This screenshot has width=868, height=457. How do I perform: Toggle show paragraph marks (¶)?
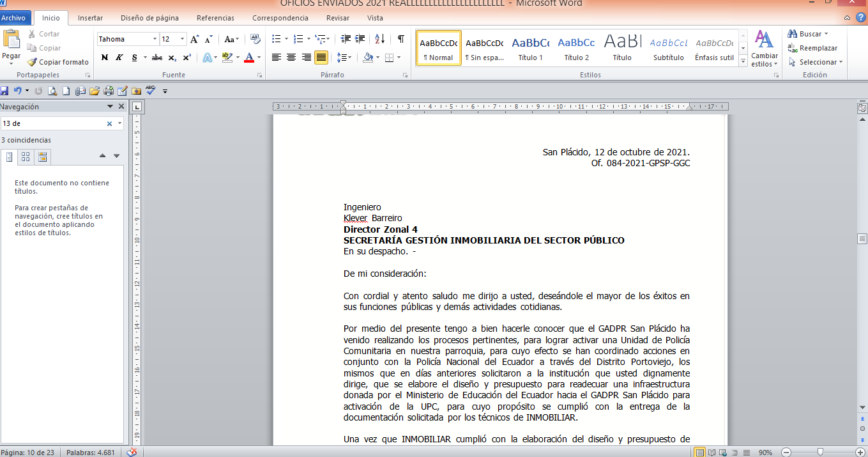point(400,39)
